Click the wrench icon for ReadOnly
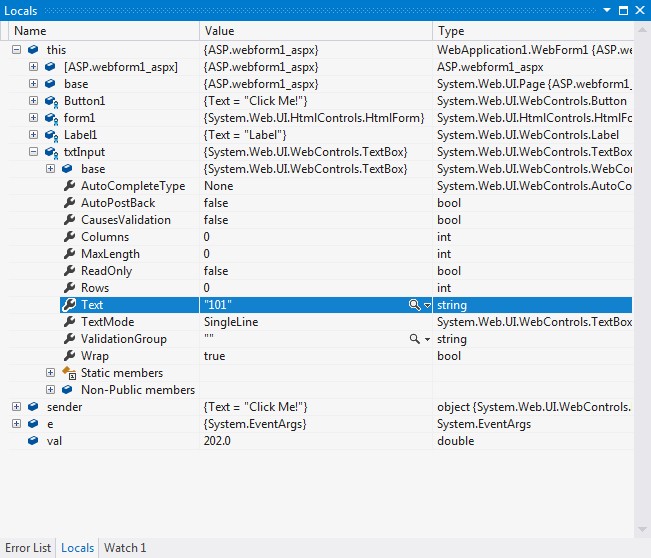The height and width of the screenshot is (558, 651). pos(69,271)
